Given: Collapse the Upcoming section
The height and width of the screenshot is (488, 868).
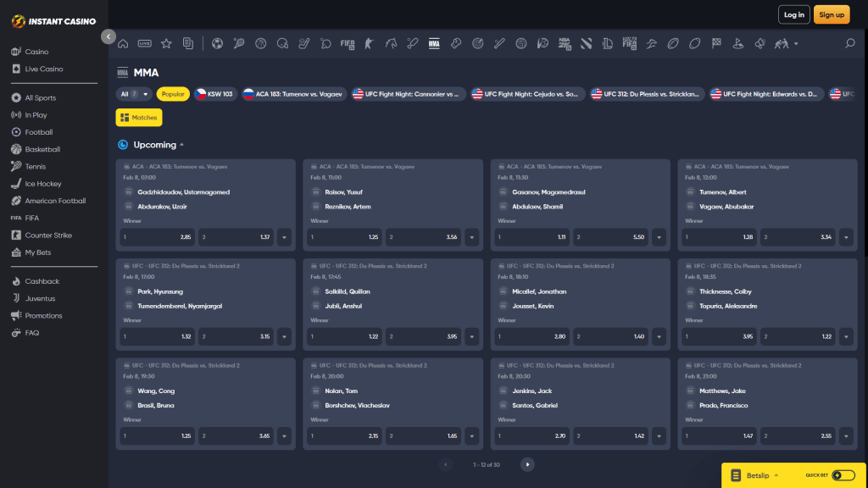Looking at the screenshot, I should (181, 145).
